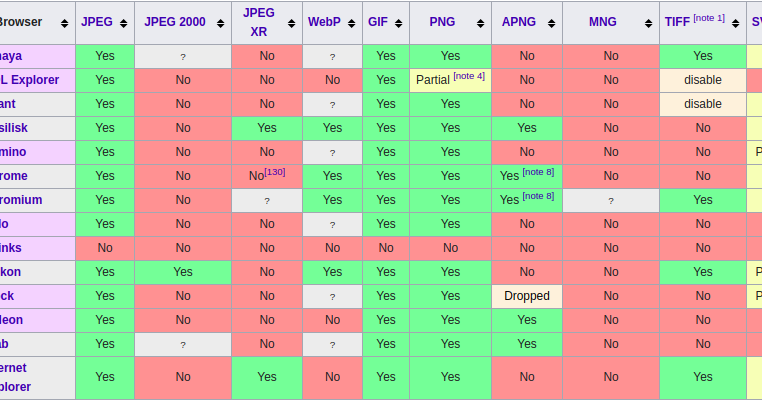Click 'Dropped' cell in APNG column
The image size is (762, 400).
coord(527,296)
